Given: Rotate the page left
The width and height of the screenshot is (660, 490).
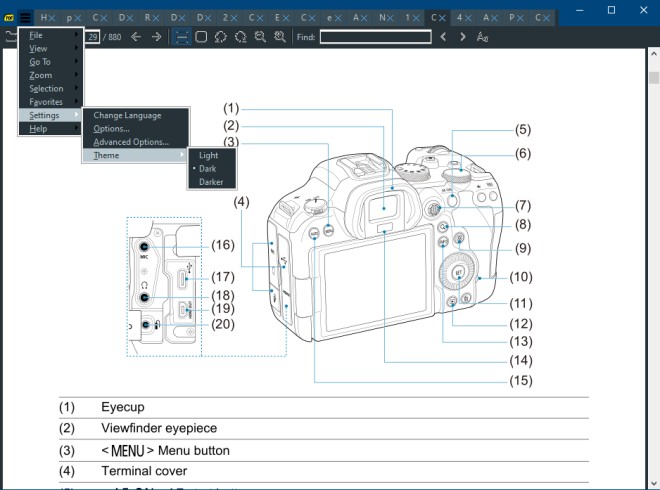Looking at the screenshot, I should [221, 37].
